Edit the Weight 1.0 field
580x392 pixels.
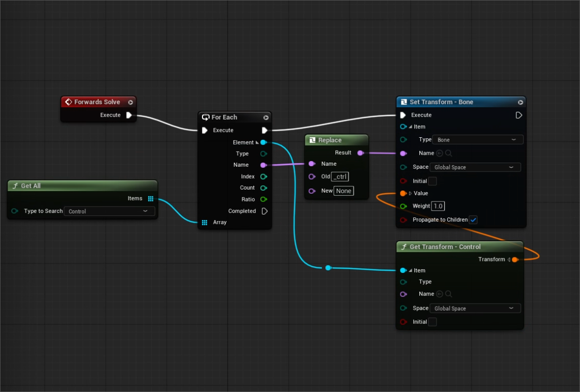point(438,206)
